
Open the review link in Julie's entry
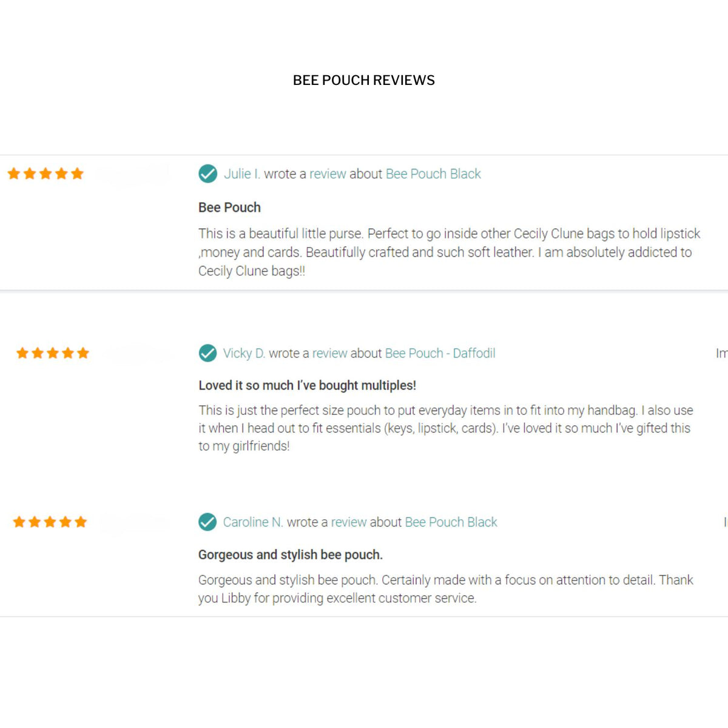click(x=328, y=174)
